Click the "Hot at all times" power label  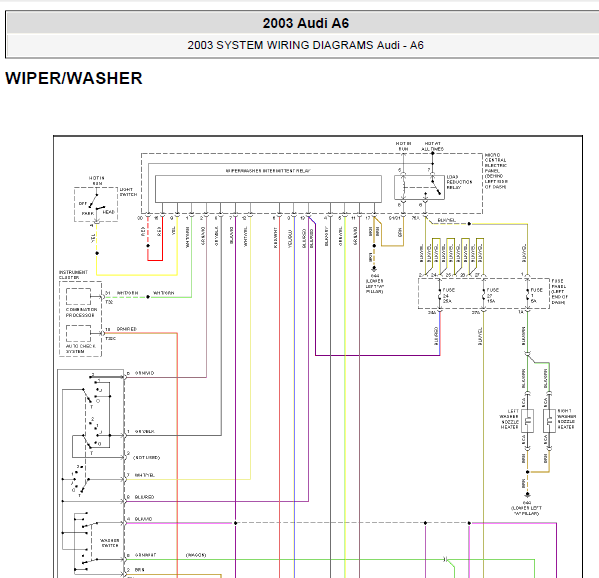432,146
